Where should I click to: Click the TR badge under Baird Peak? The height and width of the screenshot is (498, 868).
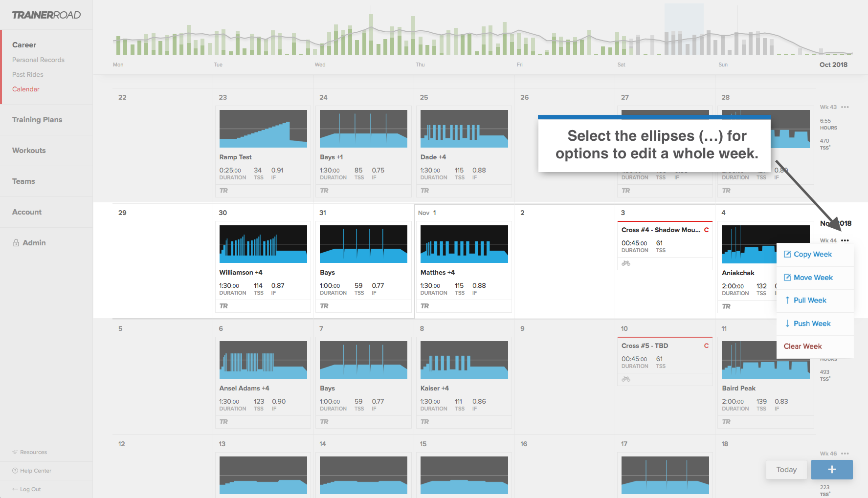(727, 422)
